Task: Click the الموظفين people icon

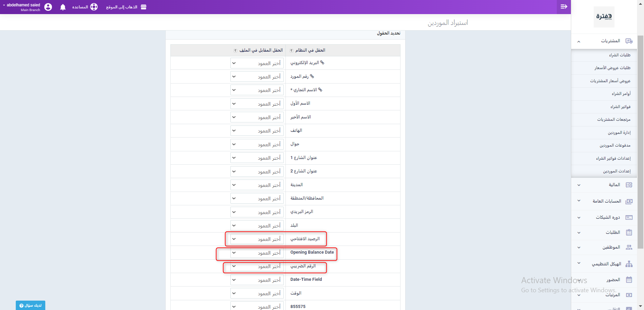Action: pyautogui.click(x=629, y=247)
